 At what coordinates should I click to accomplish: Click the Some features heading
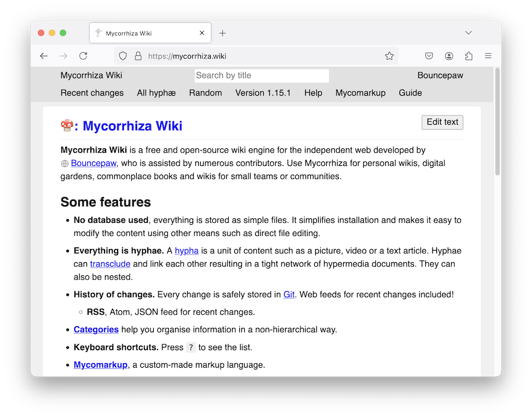coord(106,202)
